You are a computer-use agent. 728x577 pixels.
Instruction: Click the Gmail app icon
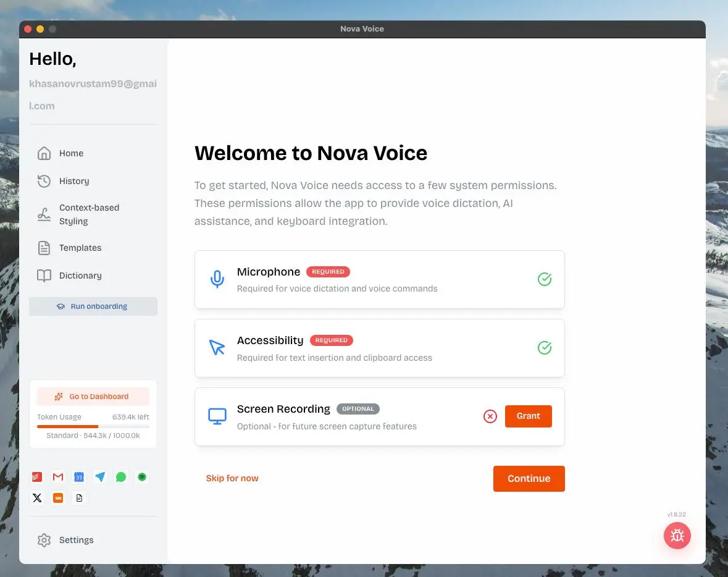(58, 477)
